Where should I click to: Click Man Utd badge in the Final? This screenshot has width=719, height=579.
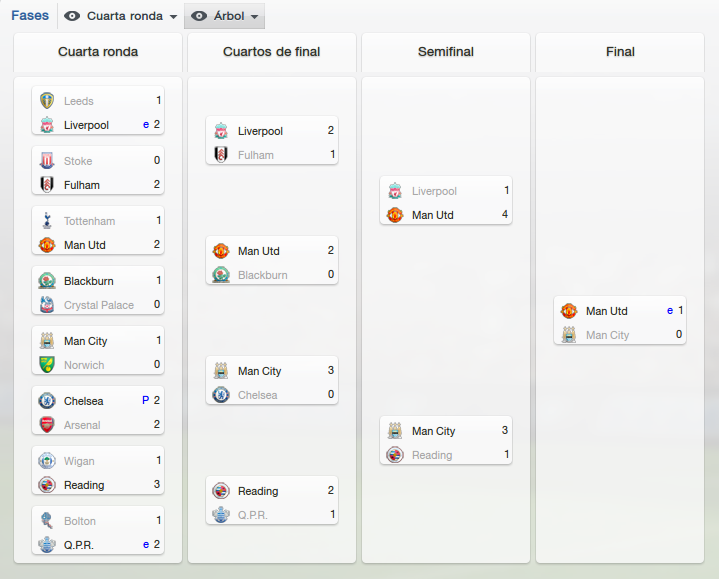tap(569, 311)
